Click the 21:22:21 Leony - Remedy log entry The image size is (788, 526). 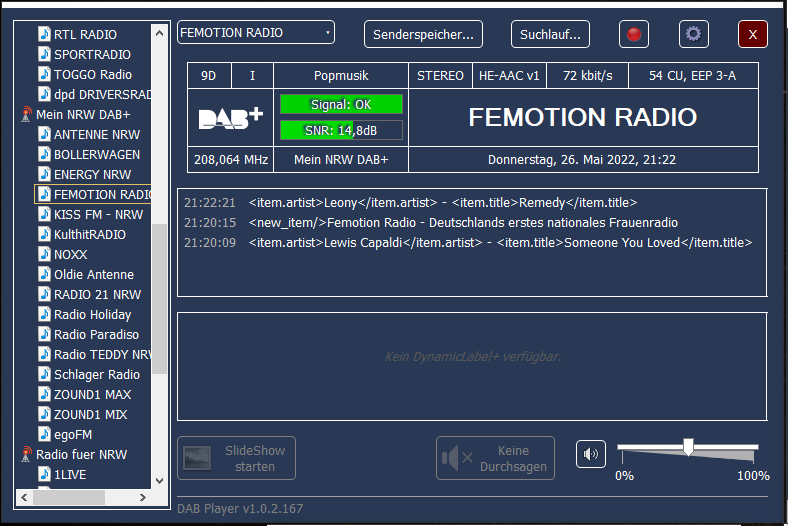click(411, 202)
